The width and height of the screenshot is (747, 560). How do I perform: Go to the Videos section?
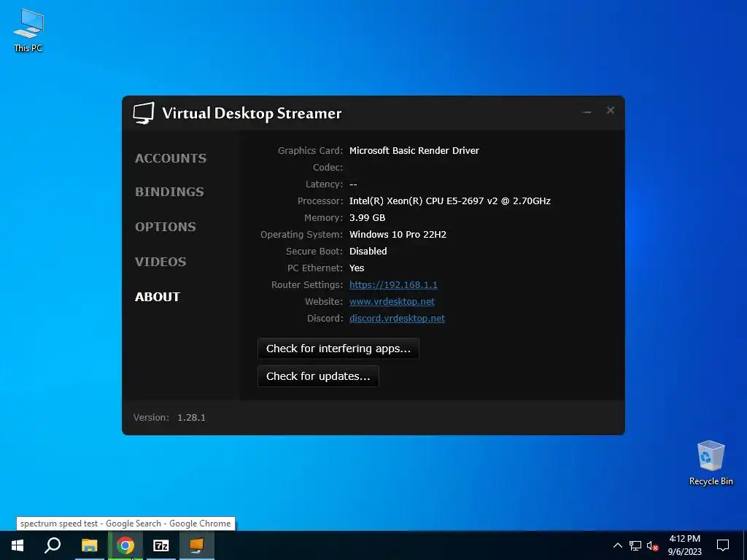click(160, 262)
